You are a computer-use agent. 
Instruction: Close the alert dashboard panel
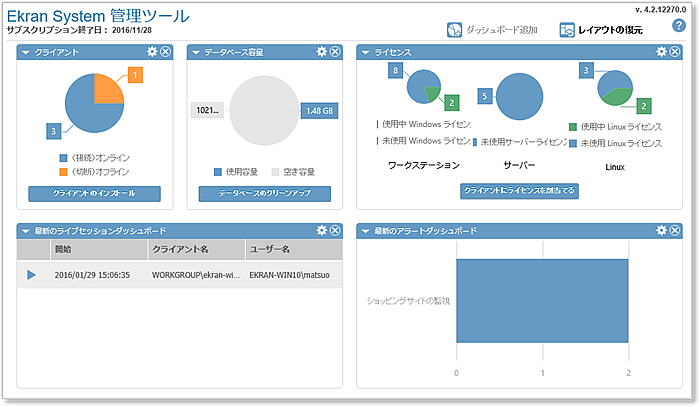675,230
